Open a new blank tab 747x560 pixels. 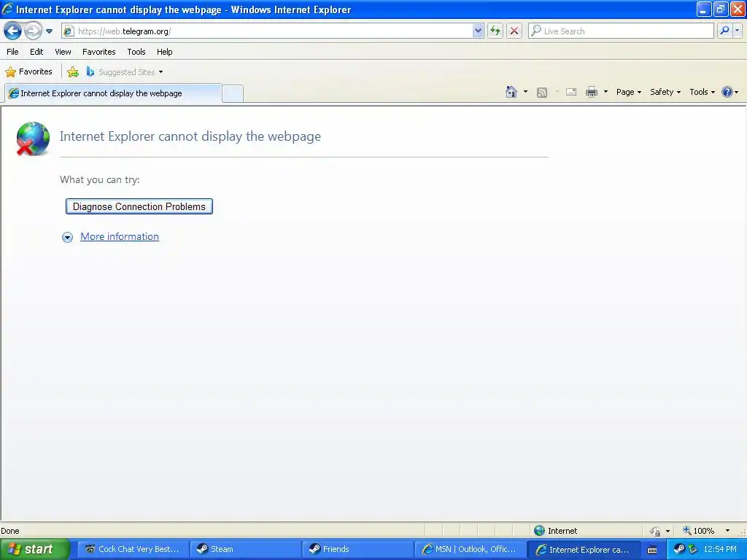click(x=233, y=94)
